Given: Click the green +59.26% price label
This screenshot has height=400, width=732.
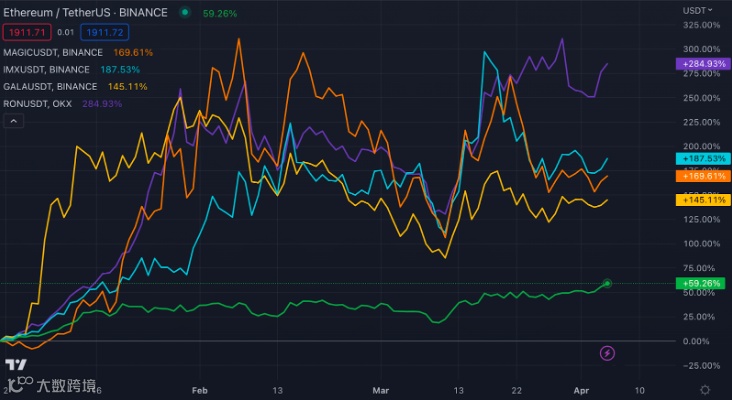Looking at the screenshot, I should tap(700, 283).
